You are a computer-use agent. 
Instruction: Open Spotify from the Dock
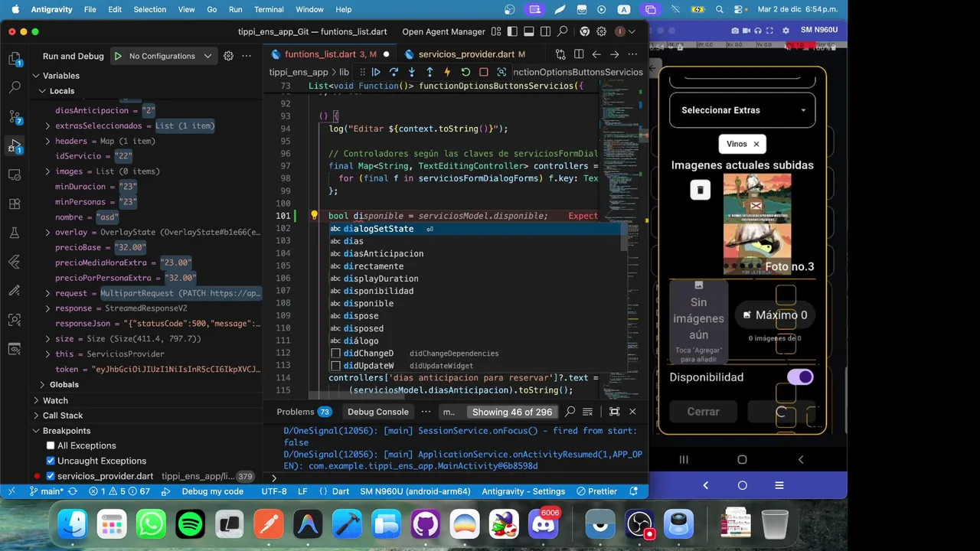pos(191,524)
